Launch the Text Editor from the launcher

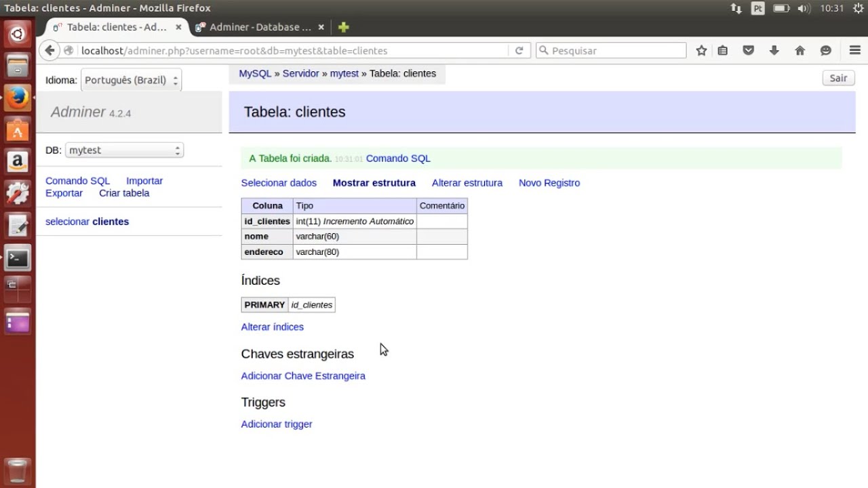coord(18,226)
